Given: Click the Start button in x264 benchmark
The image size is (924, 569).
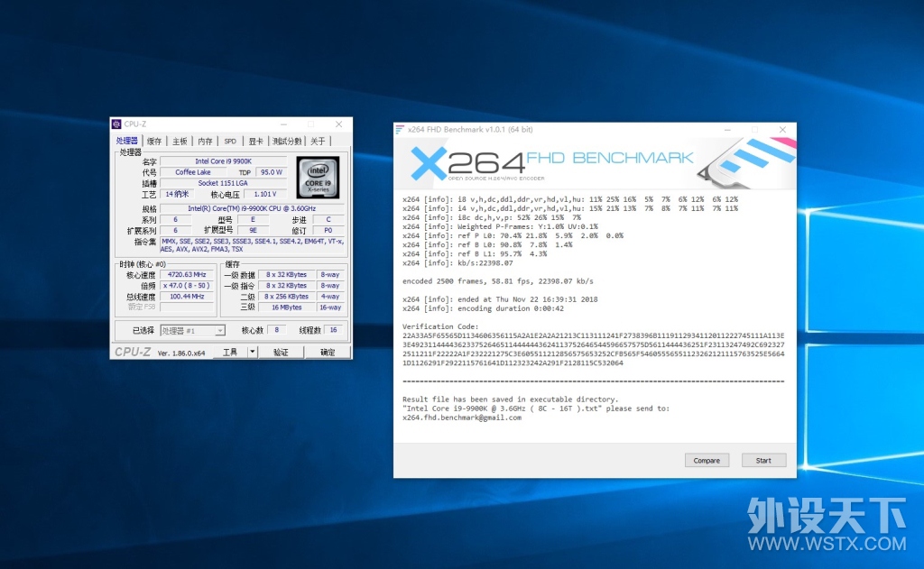Looking at the screenshot, I should click(763, 461).
